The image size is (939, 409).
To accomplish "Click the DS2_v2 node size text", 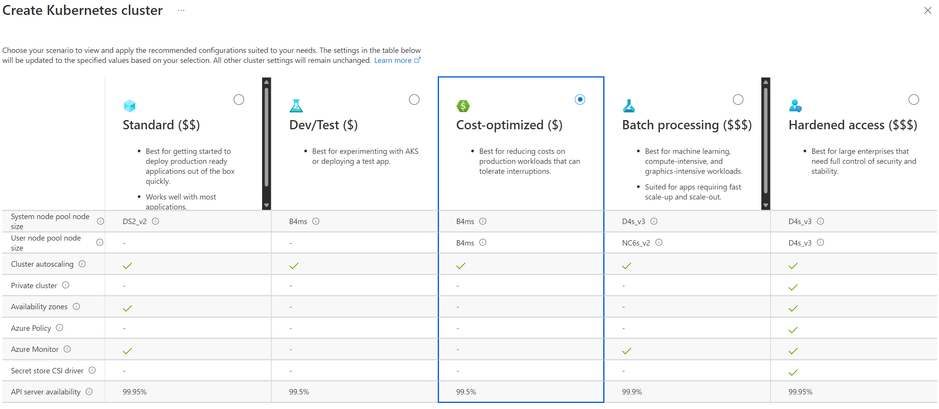I will 135,221.
